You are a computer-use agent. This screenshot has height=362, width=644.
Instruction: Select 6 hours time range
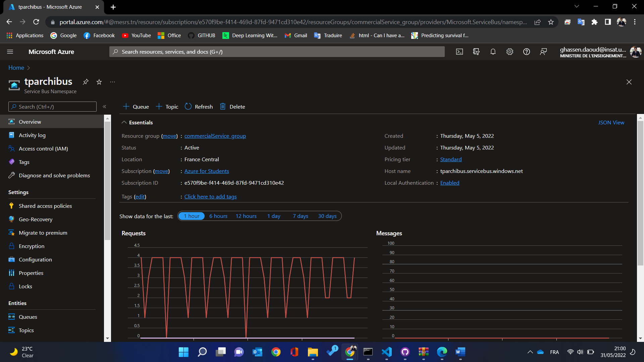click(218, 216)
